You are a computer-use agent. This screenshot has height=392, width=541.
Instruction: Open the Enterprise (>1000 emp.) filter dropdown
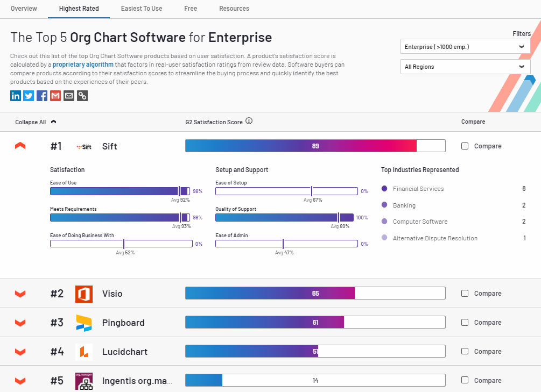tap(465, 47)
